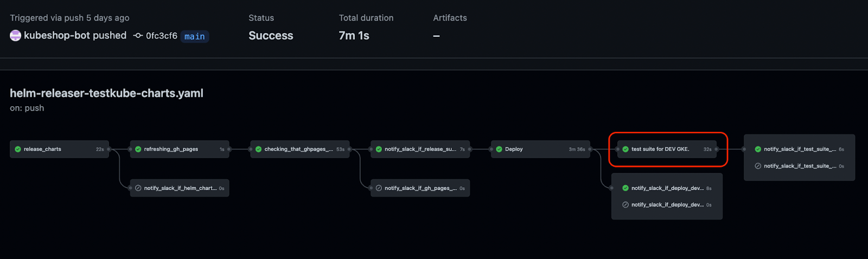The height and width of the screenshot is (259, 868).
Task: Open the main branch label
Action: point(195,36)
